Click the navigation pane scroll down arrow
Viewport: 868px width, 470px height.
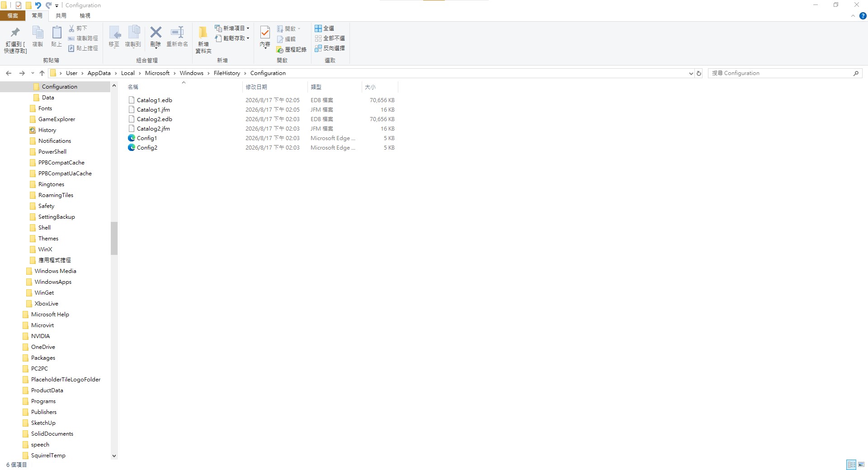coord(114,456)
